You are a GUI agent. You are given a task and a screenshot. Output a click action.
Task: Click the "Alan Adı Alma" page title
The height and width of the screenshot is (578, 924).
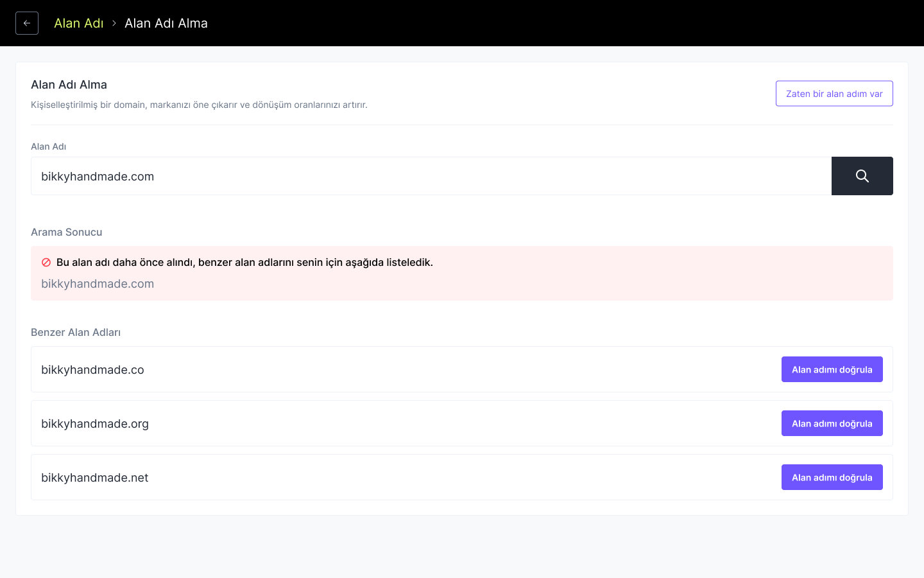pos(69,84)
